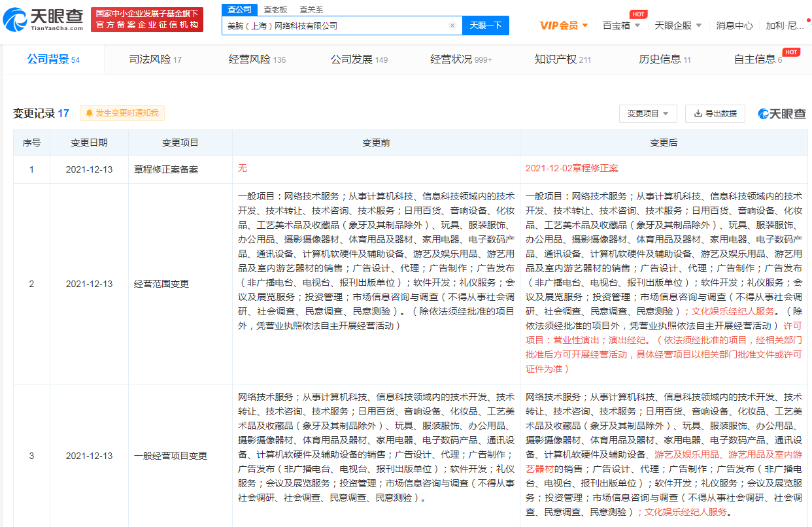Click the 变更前 column header
The width and height of the screenshot is (812, 527).
point(377,143)
